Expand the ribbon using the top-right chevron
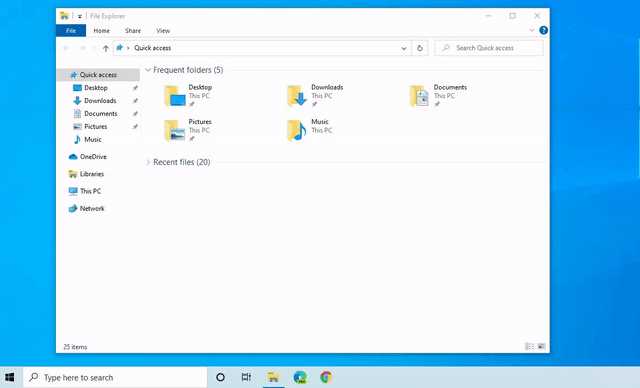The image size is (640, 388). (531, 30)
